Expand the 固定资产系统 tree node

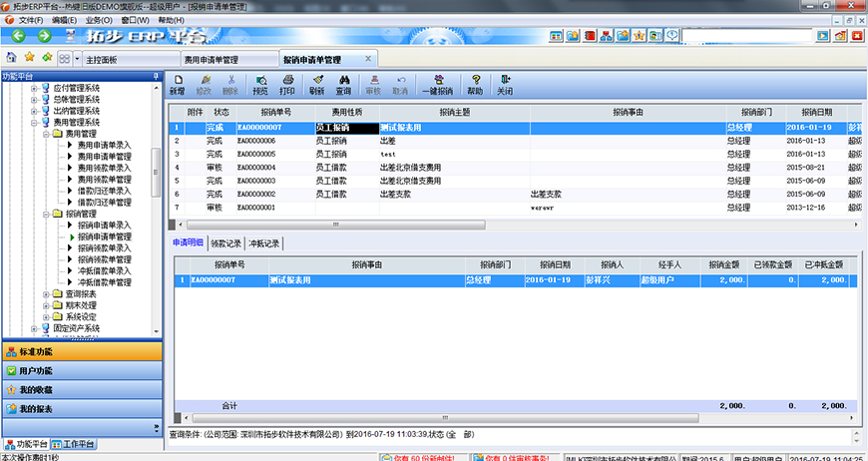(x=34, y=328)
